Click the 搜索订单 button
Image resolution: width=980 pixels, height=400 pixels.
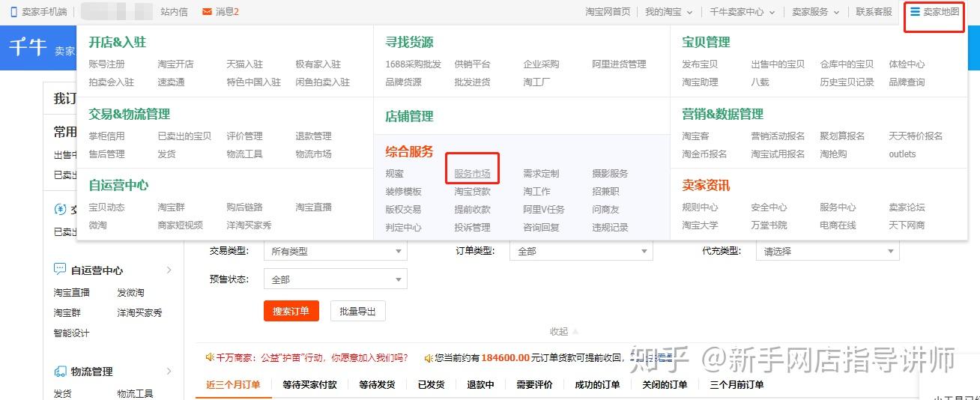(291, 311)
